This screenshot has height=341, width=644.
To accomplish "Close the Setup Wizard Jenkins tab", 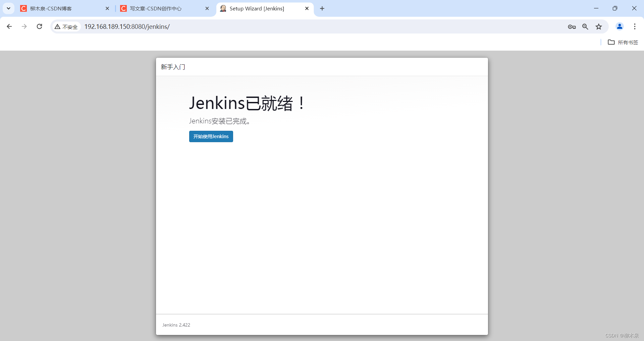I will (x=307, y=8).
